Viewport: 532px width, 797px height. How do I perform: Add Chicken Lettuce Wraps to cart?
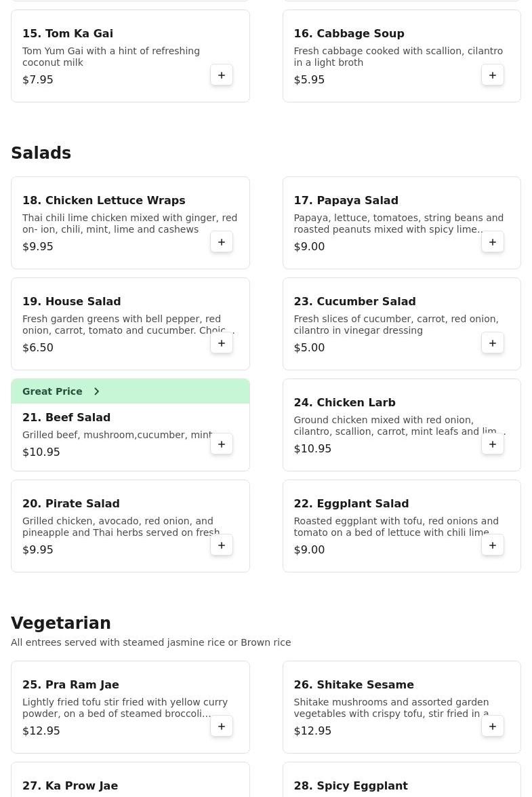(x=222, y=242)
